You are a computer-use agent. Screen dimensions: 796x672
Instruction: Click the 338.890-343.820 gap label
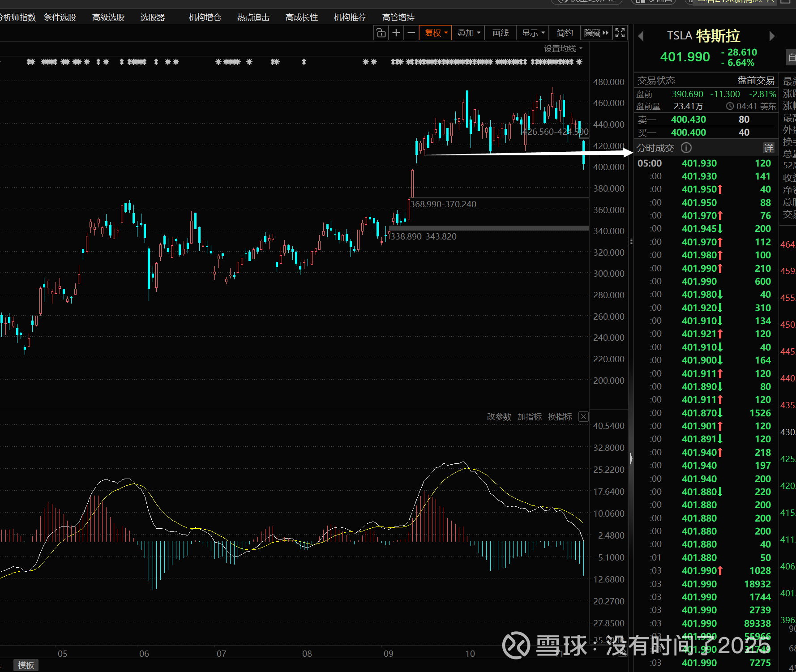pos(423,236)
